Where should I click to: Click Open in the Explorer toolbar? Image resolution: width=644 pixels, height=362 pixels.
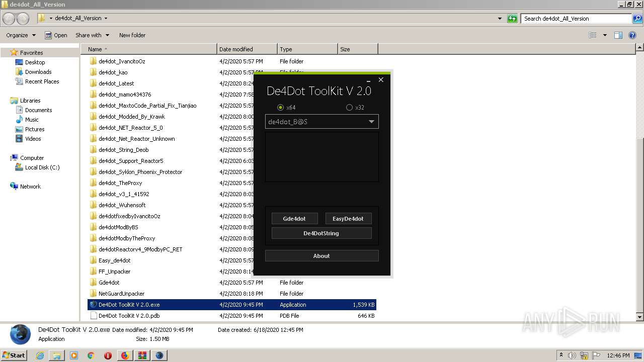point(56,35)
